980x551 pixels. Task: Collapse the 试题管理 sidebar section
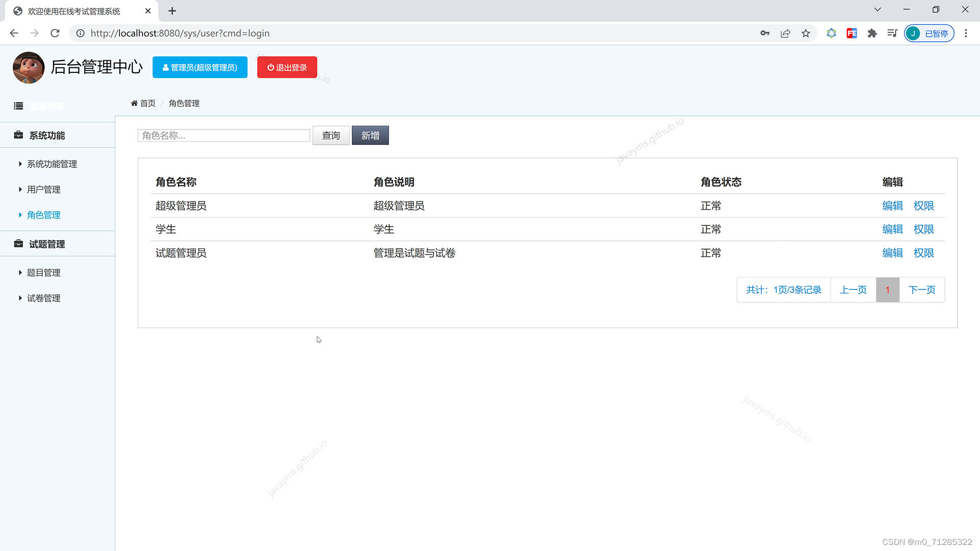click(46, 244)
